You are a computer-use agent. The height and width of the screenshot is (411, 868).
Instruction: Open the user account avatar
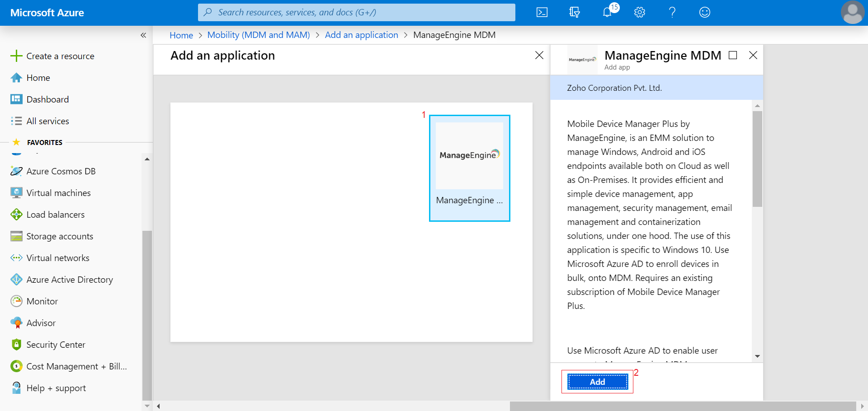(853, 12)
